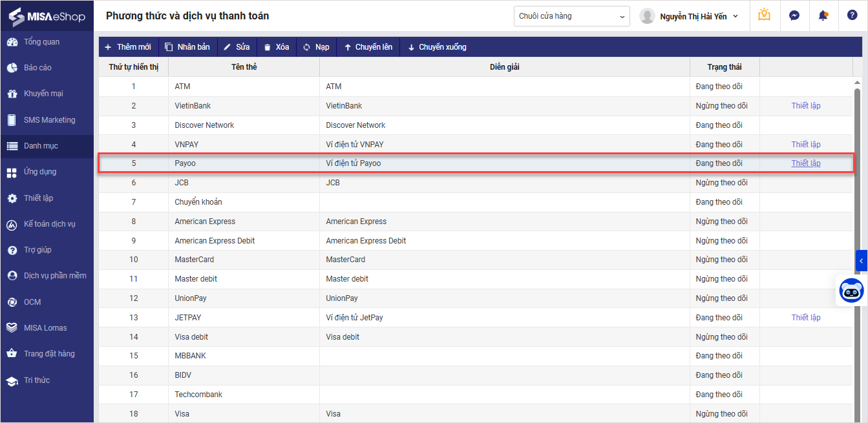Image resolution: width=868 pixels, height=423 pixels.
Task: Click the Tri thức graduation cap icon
Action: [x=12, y=380]
